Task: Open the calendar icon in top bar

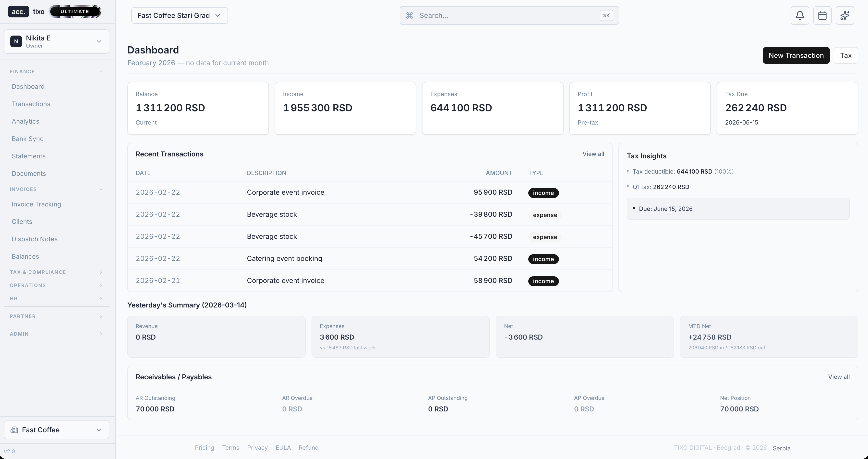Action: tap(822, 15)
